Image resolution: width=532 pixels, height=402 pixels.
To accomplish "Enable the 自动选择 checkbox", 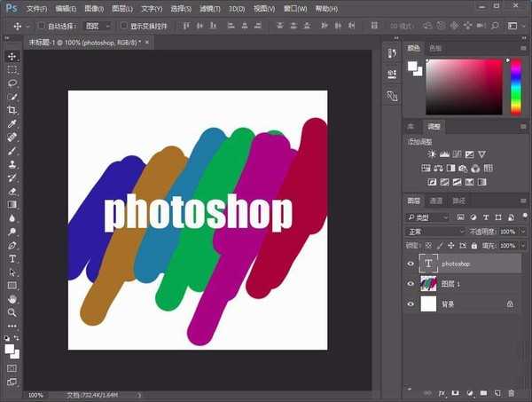I will point(41,27).
